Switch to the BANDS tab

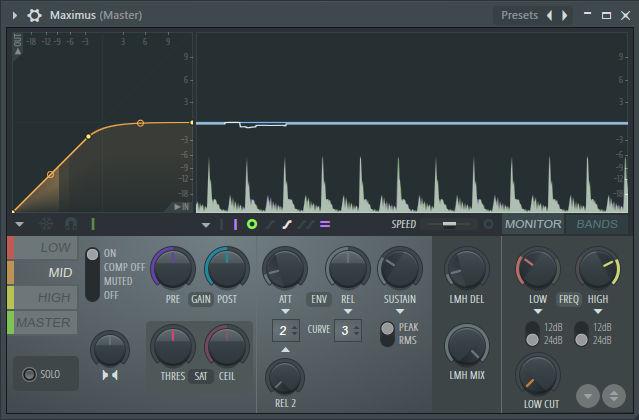(x=597, y=224)
